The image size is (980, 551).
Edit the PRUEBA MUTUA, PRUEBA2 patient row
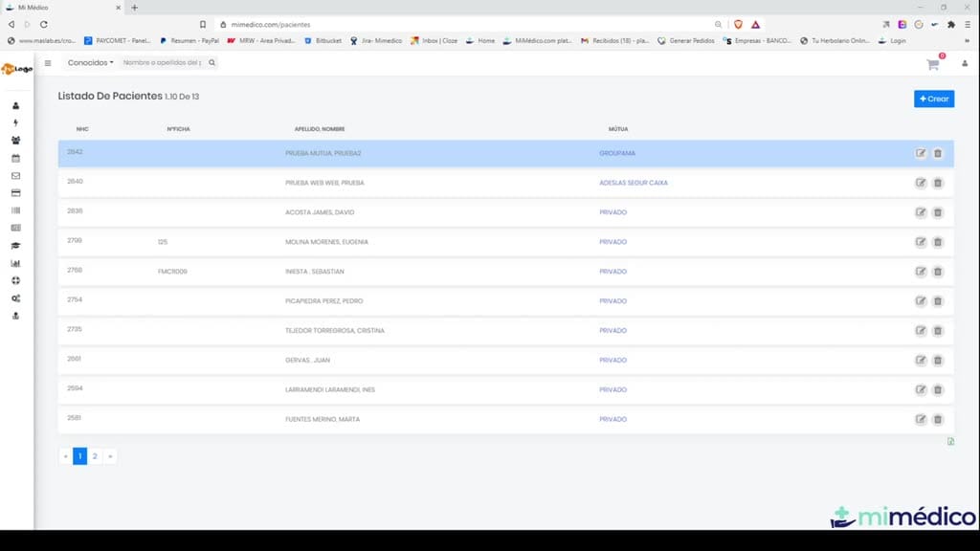point(921,153)
